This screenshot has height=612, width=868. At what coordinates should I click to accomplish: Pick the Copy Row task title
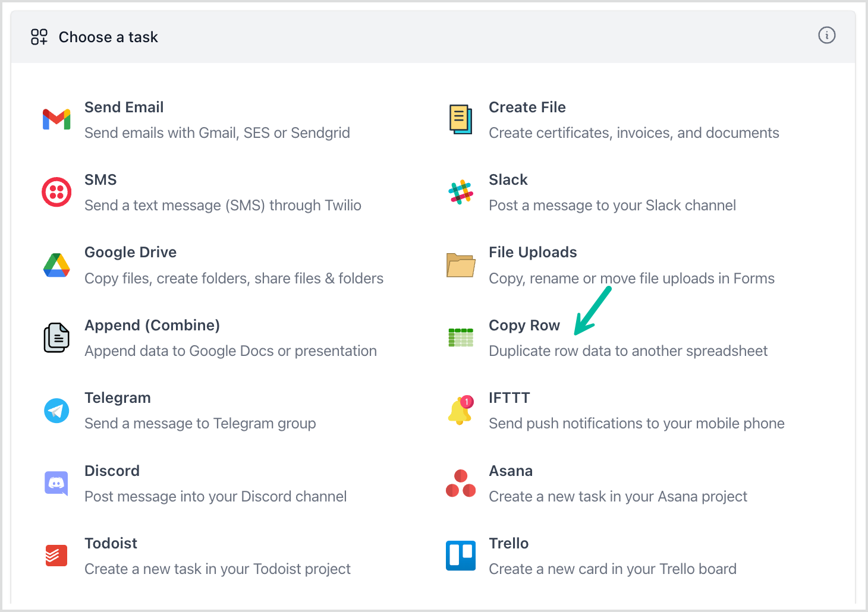pyautogui.click(x=524, y=325)
